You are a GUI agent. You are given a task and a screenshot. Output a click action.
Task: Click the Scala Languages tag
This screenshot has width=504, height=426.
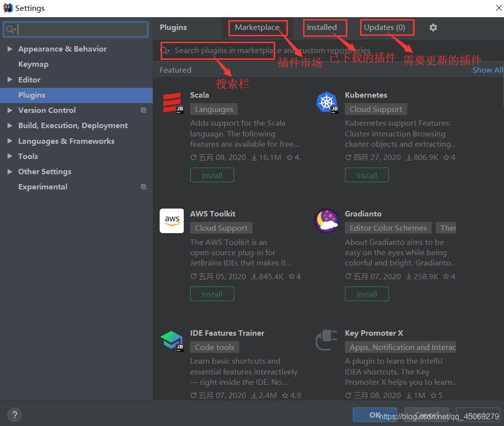click(x=214, y=109)
